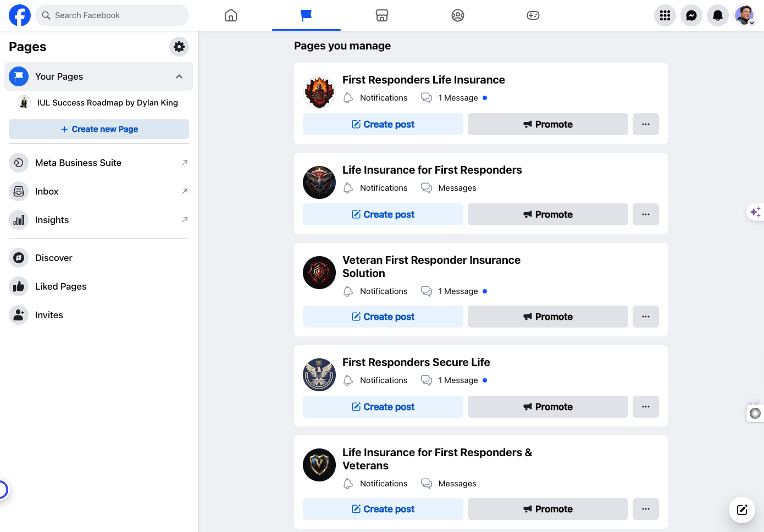Open more options for First Responders Secure Life
The width and height of the screenshot is (764, 532).
[x=646, y=407]
